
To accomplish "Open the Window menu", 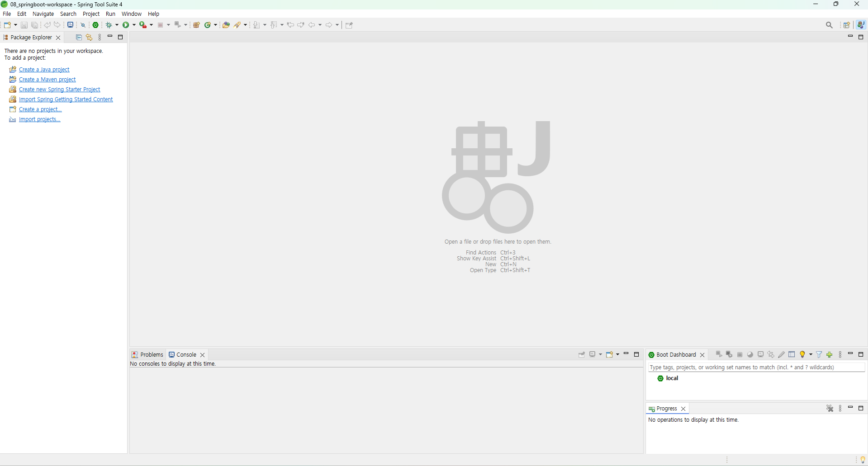I will (x=132, y=14).
